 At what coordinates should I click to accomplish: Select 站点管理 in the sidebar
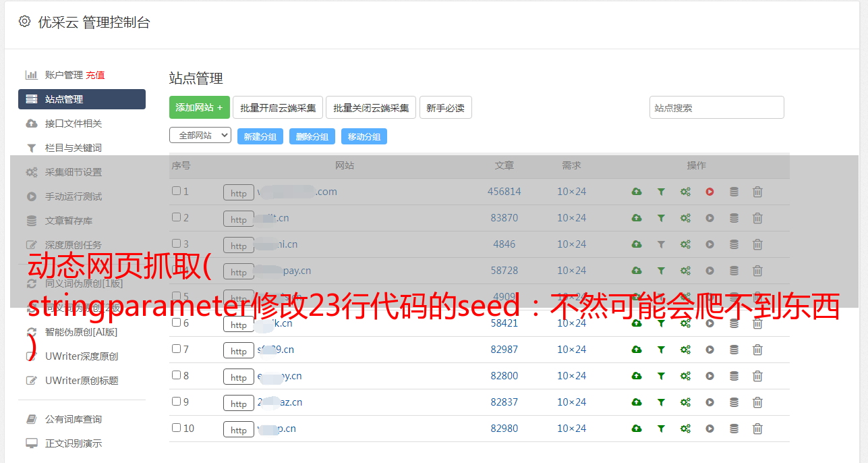82,99
